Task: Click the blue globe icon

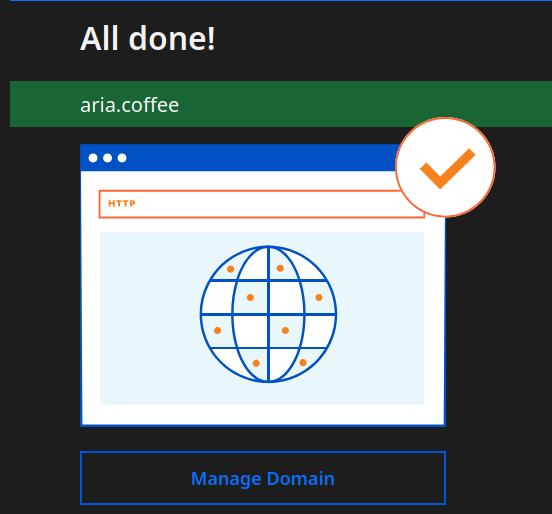Action: (268, 314)
